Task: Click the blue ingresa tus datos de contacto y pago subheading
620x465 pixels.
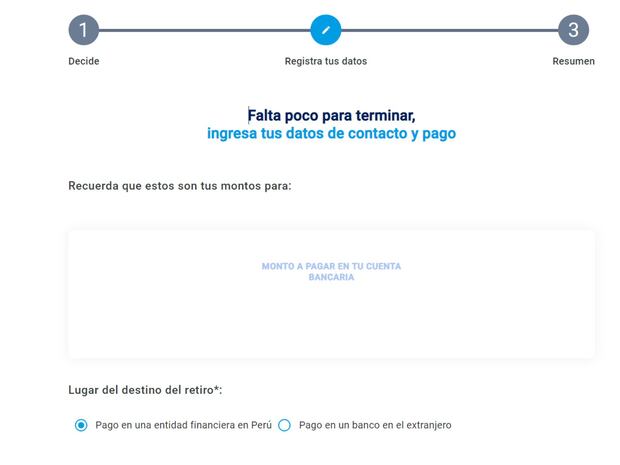Action: click(331, 133)
